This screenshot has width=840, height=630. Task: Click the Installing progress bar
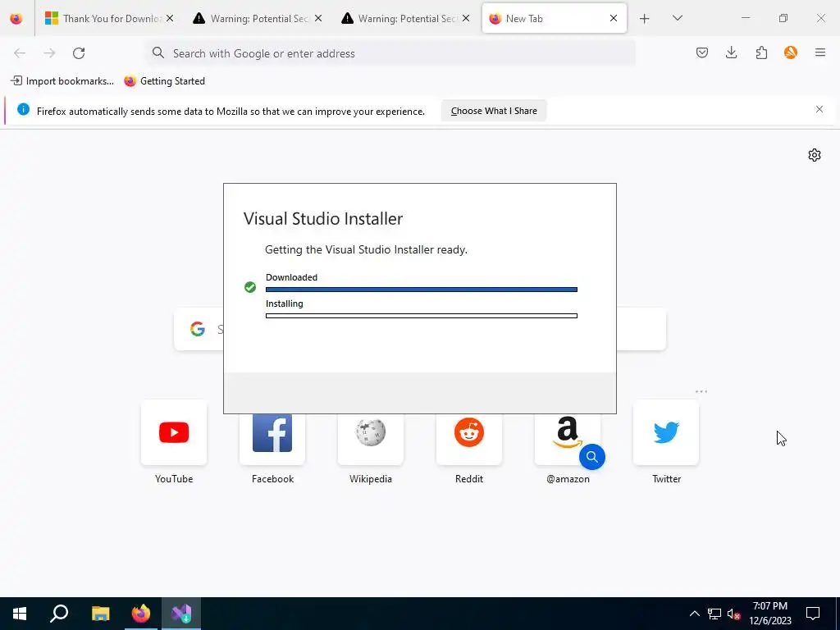[x=422, y=316]
